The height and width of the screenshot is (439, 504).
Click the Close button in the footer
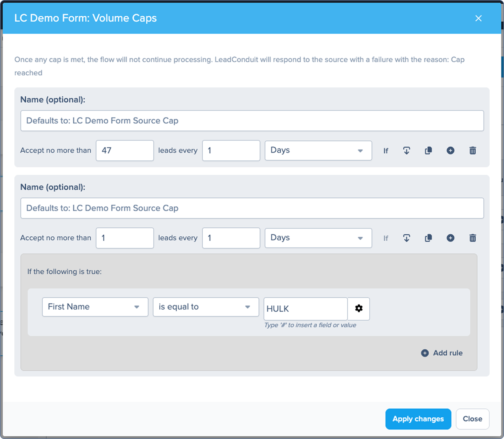tap(472, 419)
